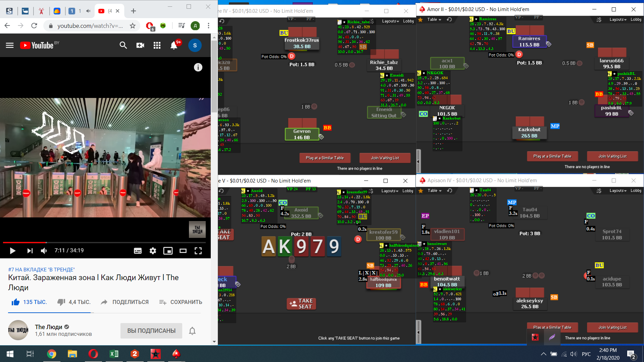Dislike the video with 4,4 тыс.
Screen dimensions: 644x362
pyautogui.click(x=74, y=302)
